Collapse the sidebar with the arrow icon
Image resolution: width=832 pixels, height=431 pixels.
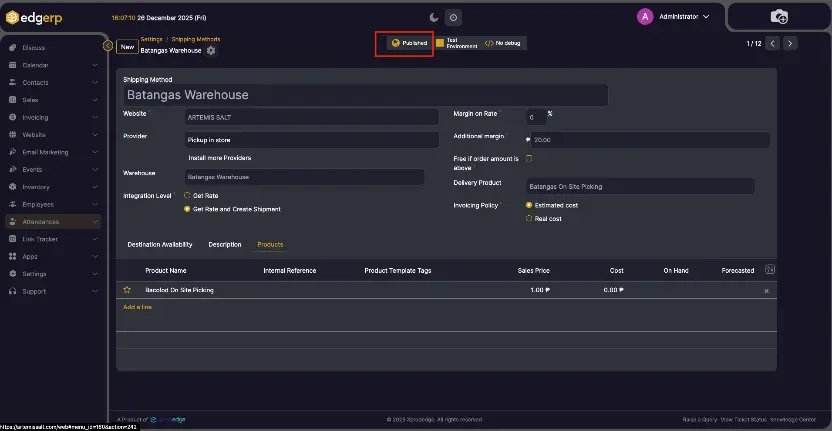coord(108,45)
